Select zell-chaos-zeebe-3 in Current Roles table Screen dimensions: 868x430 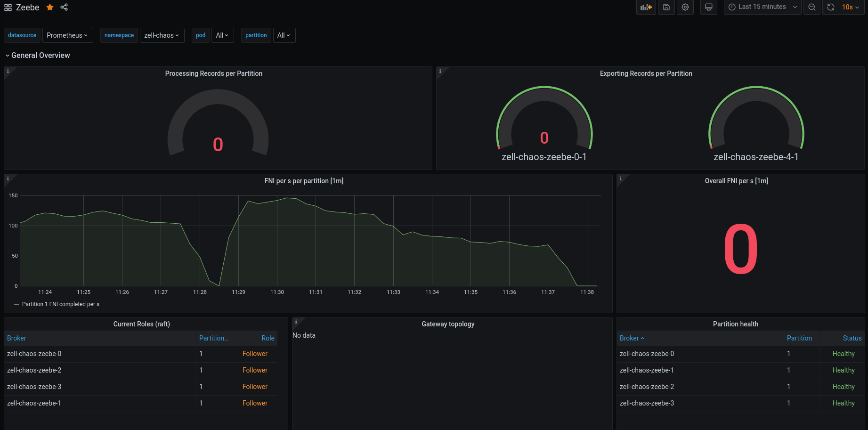coord(34,387)
